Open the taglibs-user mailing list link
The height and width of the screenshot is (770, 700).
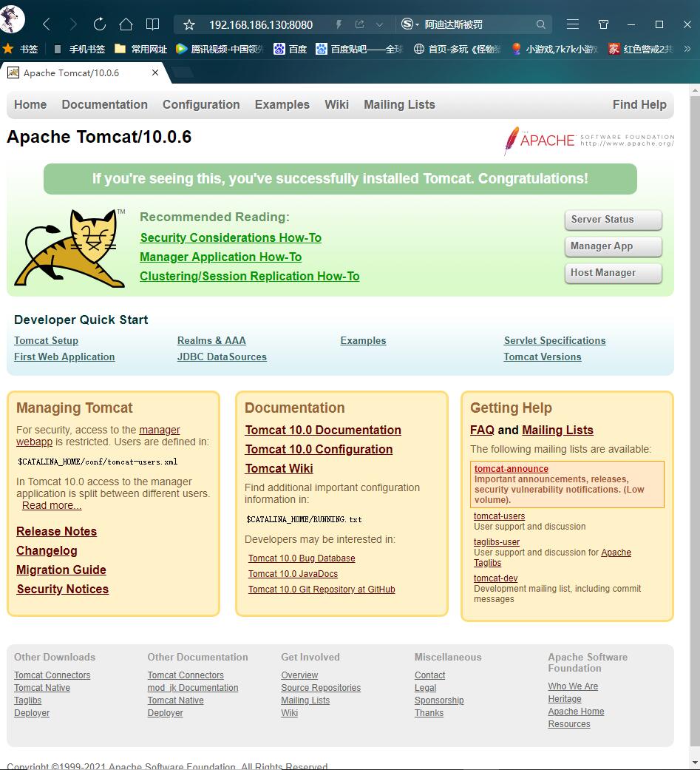pos(496,541)
